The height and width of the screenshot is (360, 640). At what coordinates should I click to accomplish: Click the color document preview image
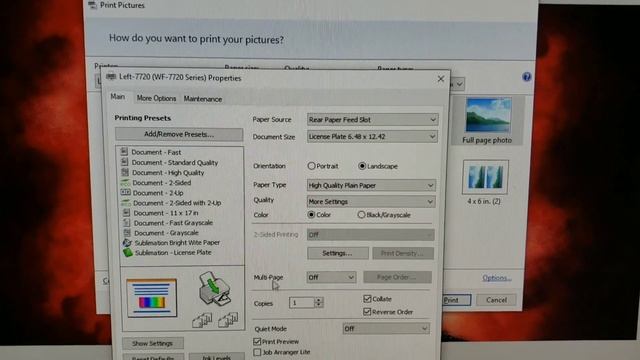coord(152,298)
